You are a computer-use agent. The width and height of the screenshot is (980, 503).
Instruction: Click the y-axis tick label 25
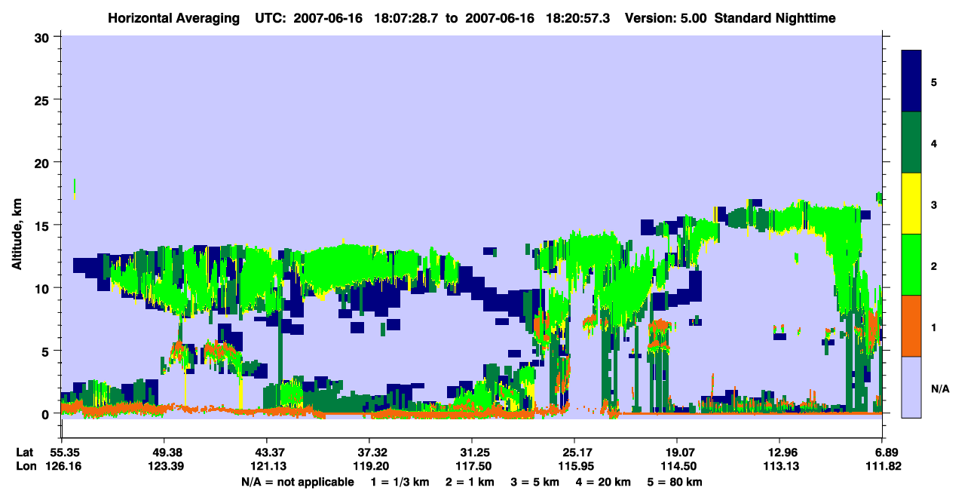44,100
